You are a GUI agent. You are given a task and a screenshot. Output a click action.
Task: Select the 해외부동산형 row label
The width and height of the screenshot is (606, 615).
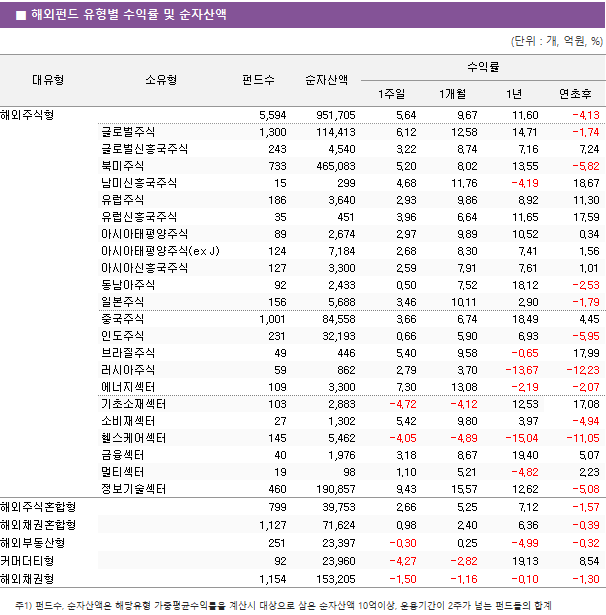tap(32, 543)
